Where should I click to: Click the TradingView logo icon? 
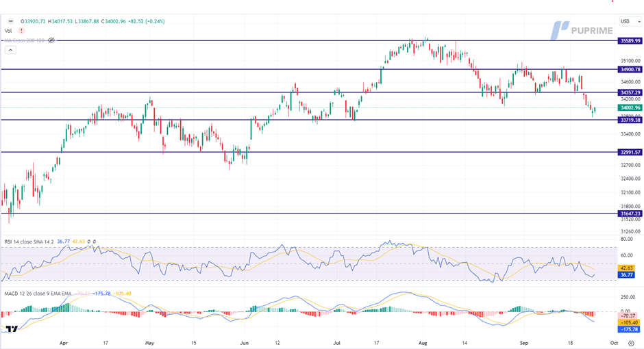tap(10, 330)
